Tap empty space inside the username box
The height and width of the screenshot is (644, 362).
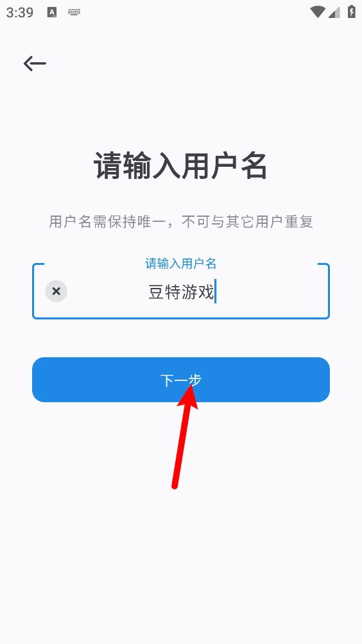(x=271, y=291)
